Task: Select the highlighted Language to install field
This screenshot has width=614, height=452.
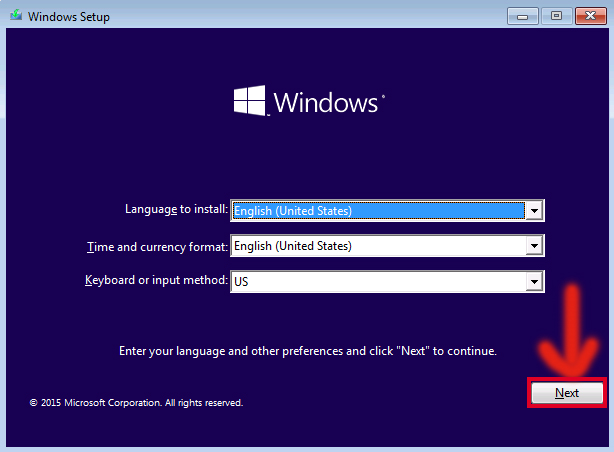Action: point(378,211)
